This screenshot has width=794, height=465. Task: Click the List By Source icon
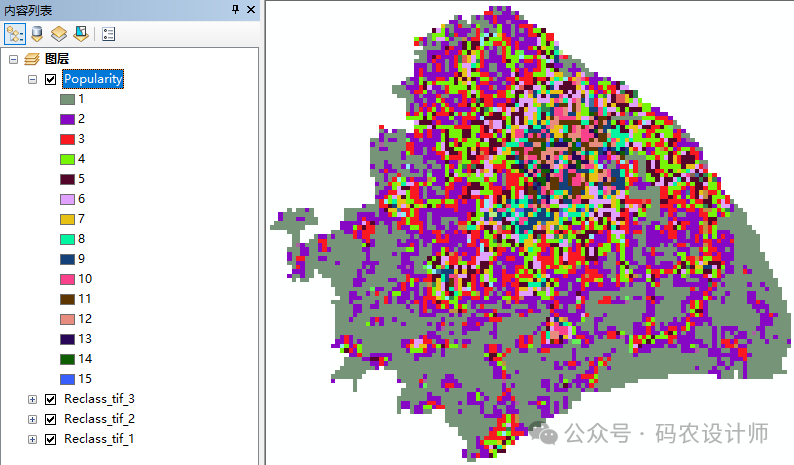pos(37,33)
